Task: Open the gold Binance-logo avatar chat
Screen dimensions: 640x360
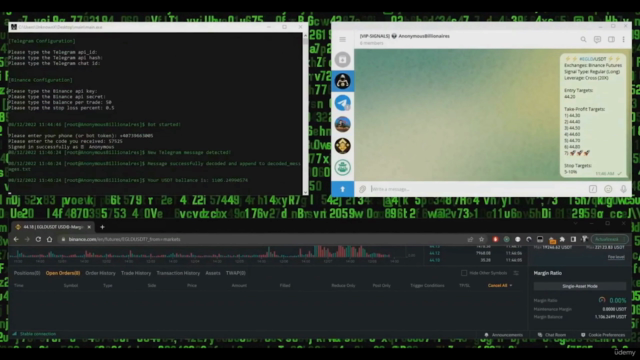Action: (x=342, y=146)
